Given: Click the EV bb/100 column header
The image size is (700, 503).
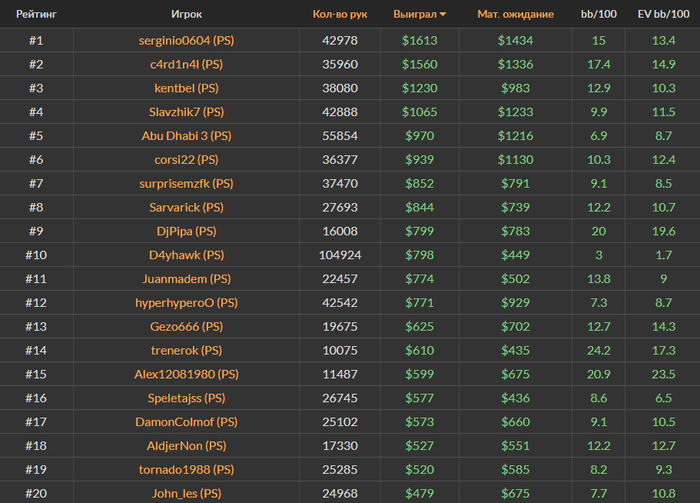Looking at the screenshot, I should [x=663, y=14].
